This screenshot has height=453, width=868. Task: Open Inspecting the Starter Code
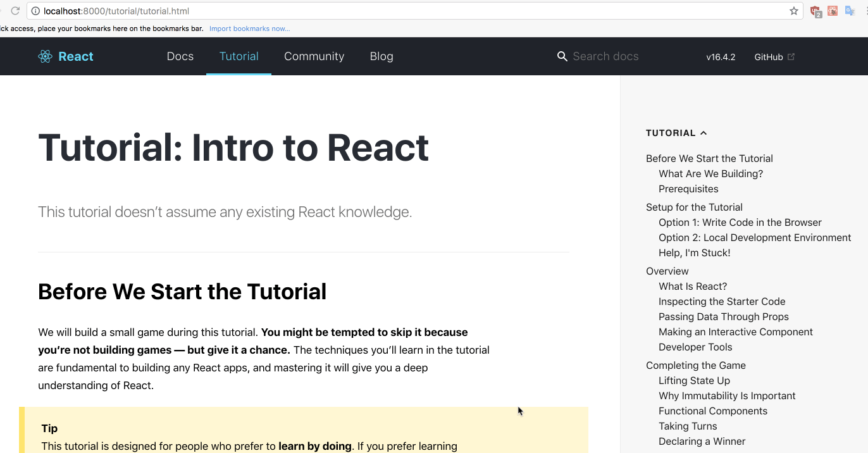(722, 301)
